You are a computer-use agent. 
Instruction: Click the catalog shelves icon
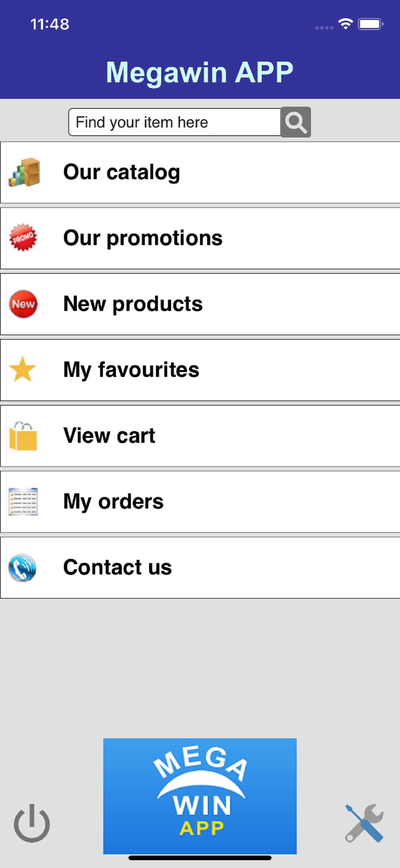click(24, 172)
